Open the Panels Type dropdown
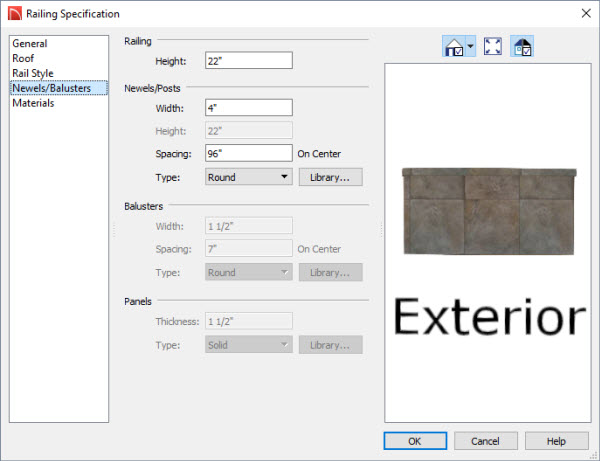600x461 pixels. click(249, 345)
